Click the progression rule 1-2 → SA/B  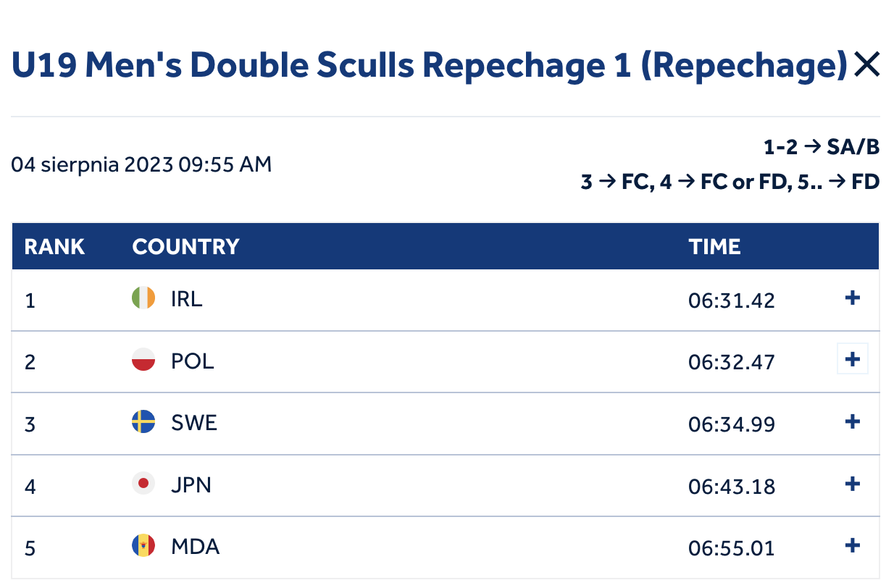click(822, 147)
